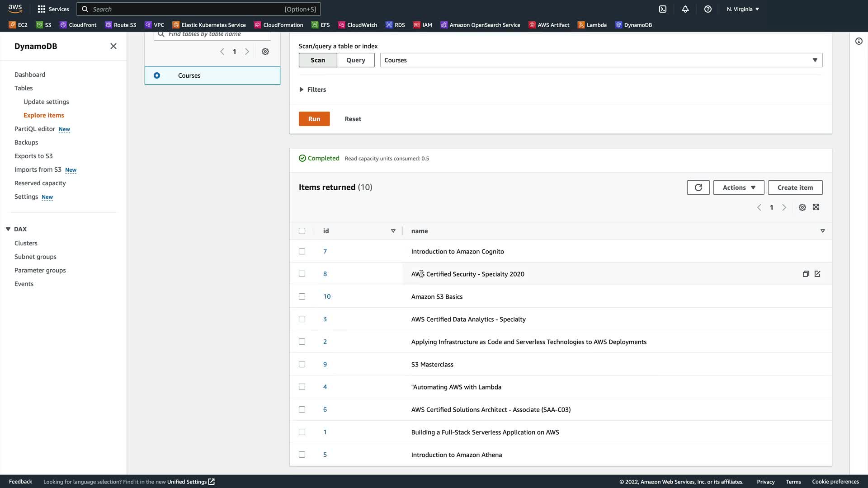
Task: Click the help question mark icon
Action: click(708, 9)
